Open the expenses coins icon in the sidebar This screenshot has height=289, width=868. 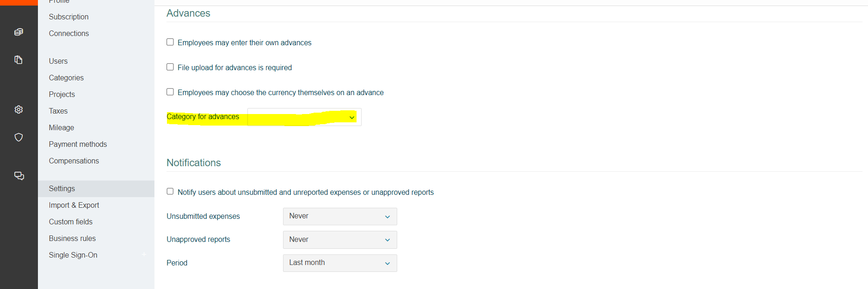[18, 32]
